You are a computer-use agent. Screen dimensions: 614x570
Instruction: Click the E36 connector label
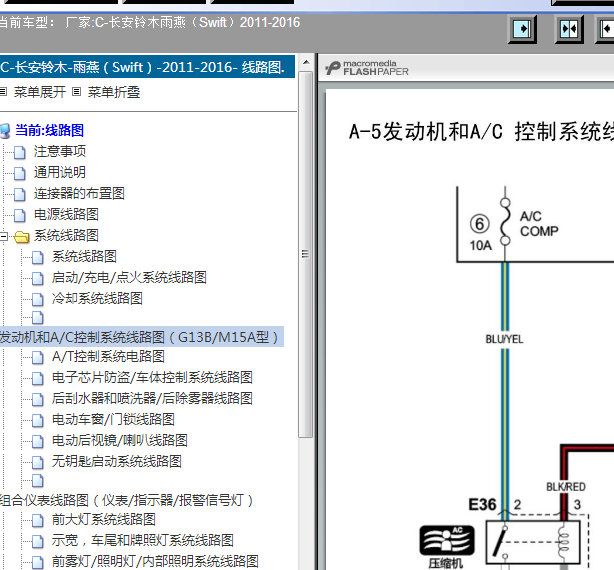click(482, 505)
